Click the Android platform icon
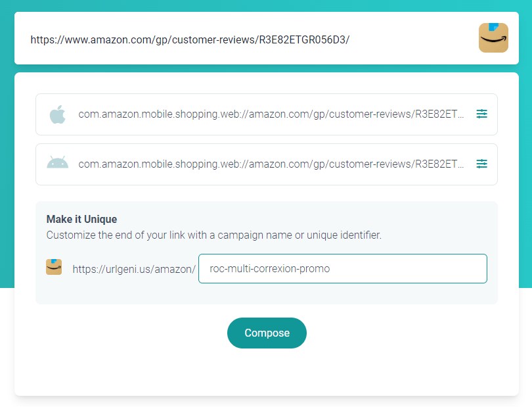 pyautogui.click(x=57, y=162)
